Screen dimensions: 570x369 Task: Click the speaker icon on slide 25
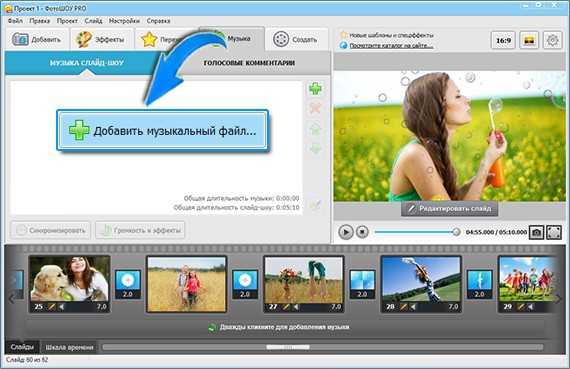(x=62, y=307)
